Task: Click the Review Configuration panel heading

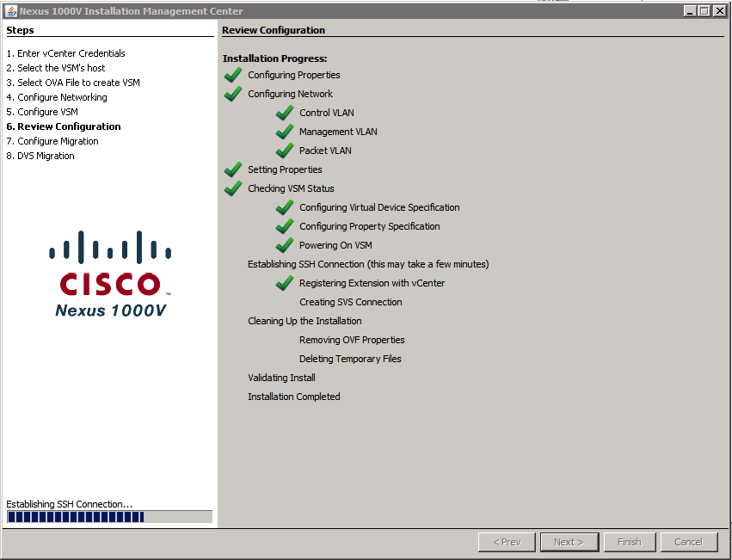Action: tap(274, 30)
